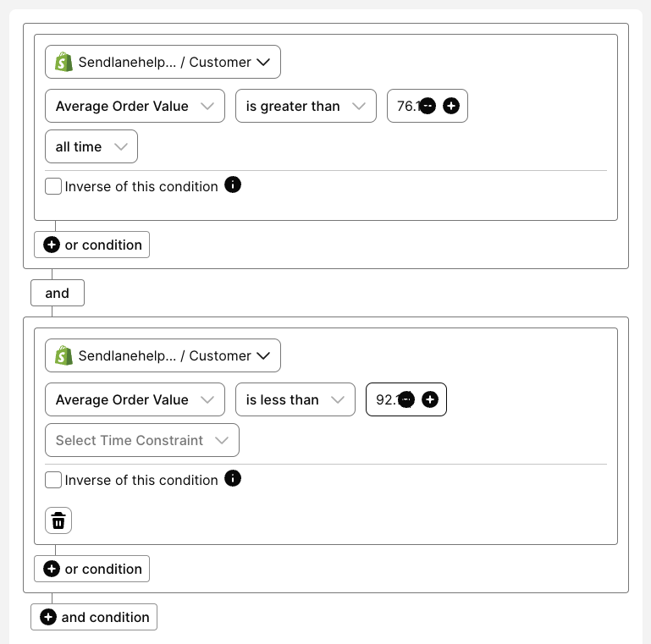651x644 pixels.
Task: Click the plus stepper beside 92 value
Action: tap(430, 399)
